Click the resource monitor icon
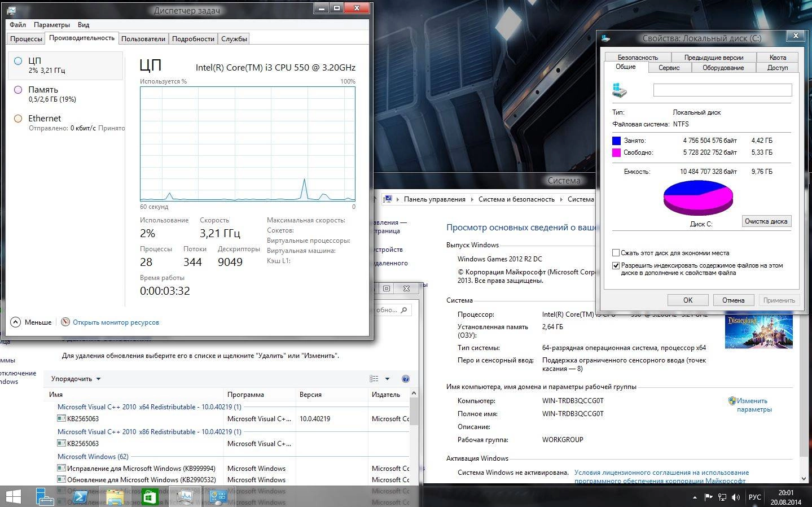 65,322
